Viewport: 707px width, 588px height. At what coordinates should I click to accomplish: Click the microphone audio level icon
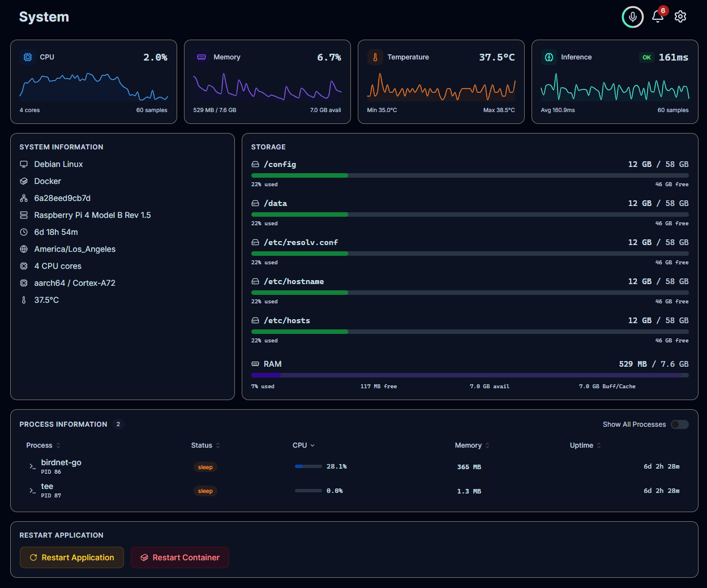[632, 17]
